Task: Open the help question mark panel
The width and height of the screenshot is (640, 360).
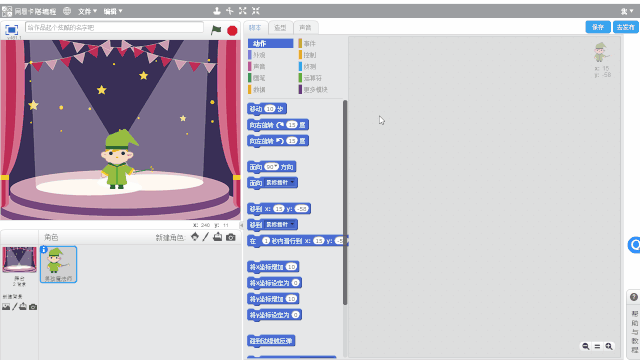Action: 633,297
